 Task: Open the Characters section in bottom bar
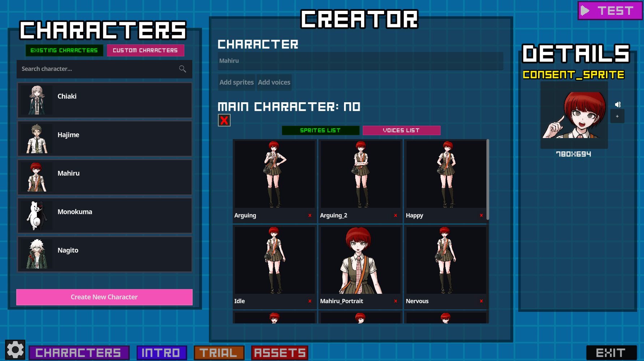(79, 353)
